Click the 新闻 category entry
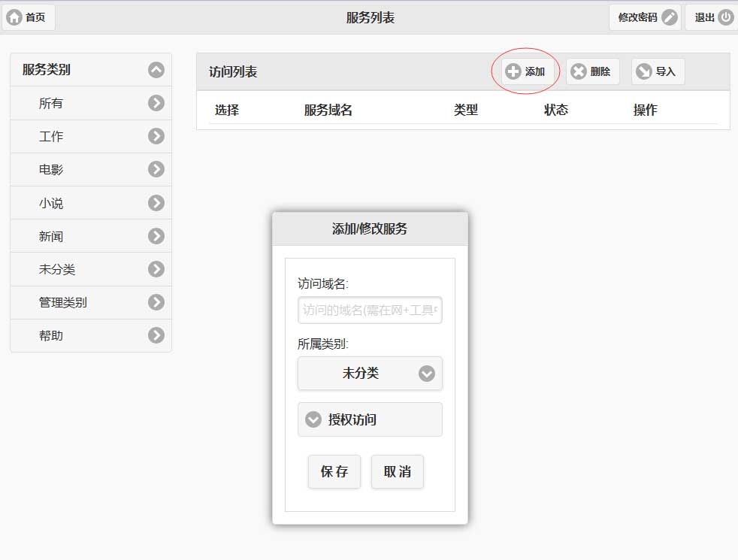This screenshot has width=738, height=560. (x=51, y=236)
